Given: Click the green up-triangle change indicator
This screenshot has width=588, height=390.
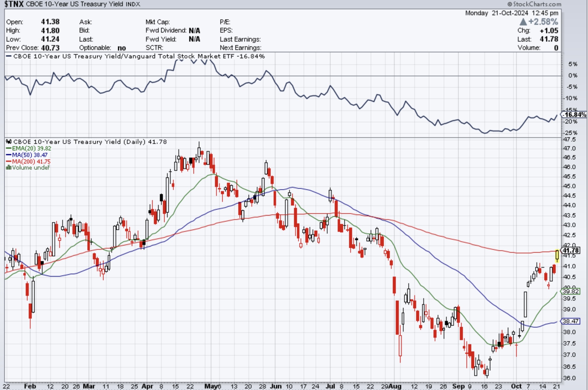Looking at the screenshot, I should pyautogui.click(x=523, y=22).
